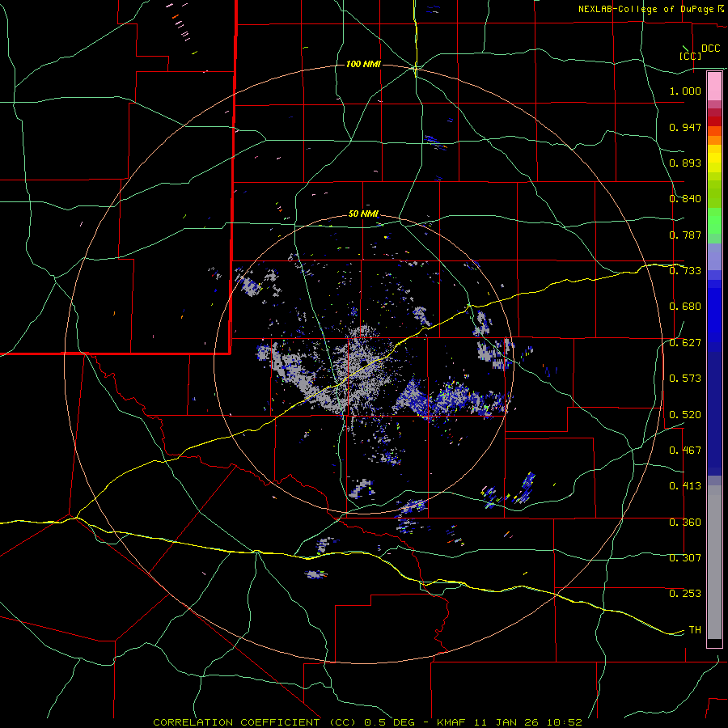The image size is (728, 728).
Task: Click the 0.360 legend value
Action: click(x=685, y=523)
